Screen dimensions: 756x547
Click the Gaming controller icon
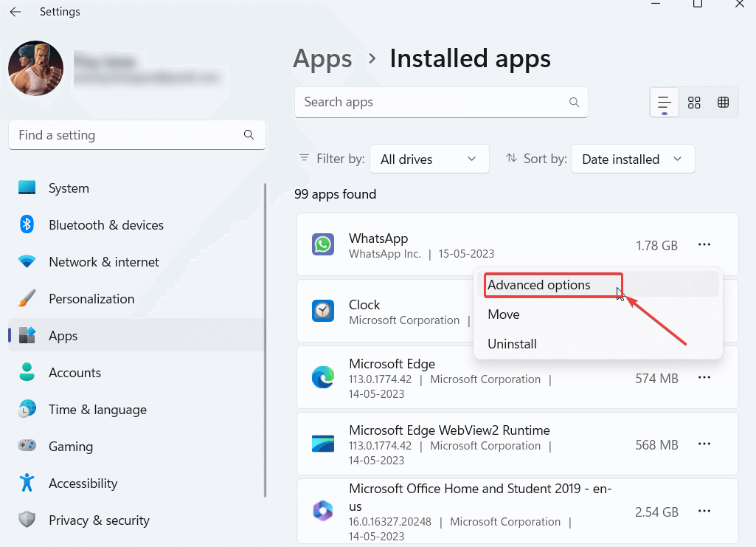(27, 445)
